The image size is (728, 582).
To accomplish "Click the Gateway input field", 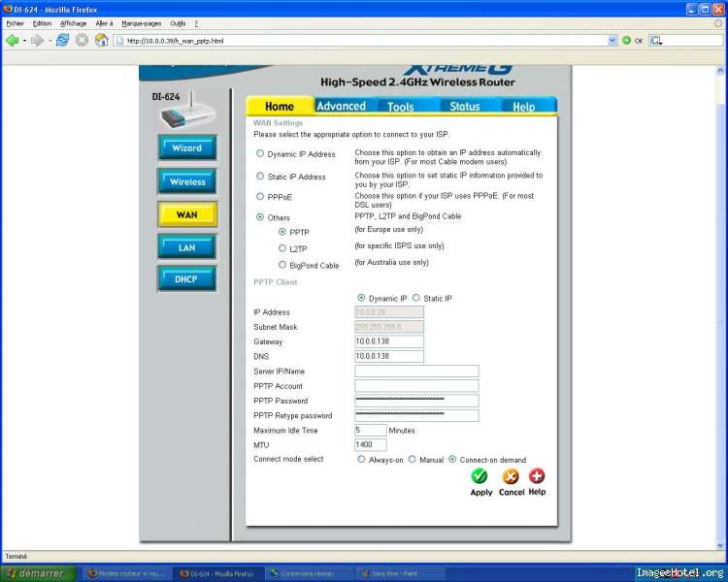I will pyautogui.click(x=389, y=341).
